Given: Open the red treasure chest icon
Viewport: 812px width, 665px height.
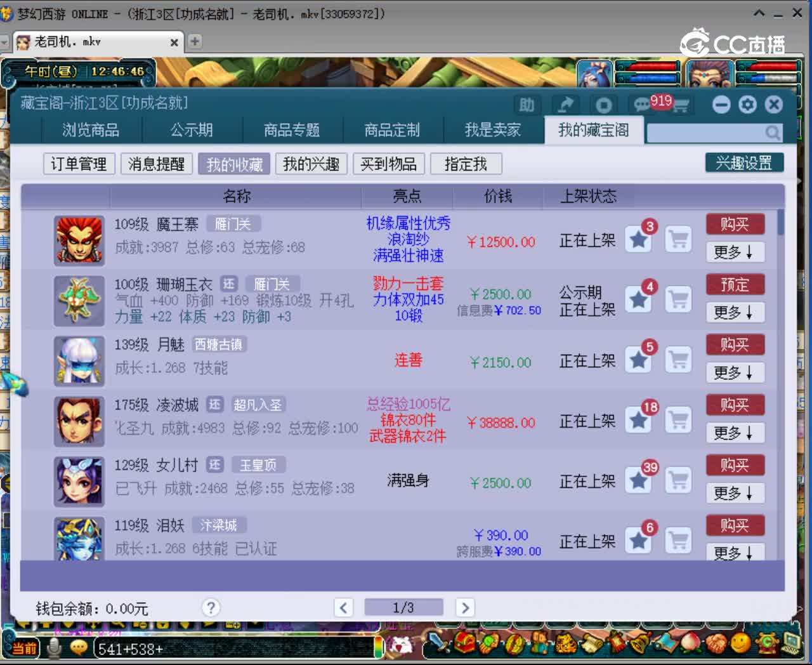Looking at the screenshot, I should click(x=465, y=644).
